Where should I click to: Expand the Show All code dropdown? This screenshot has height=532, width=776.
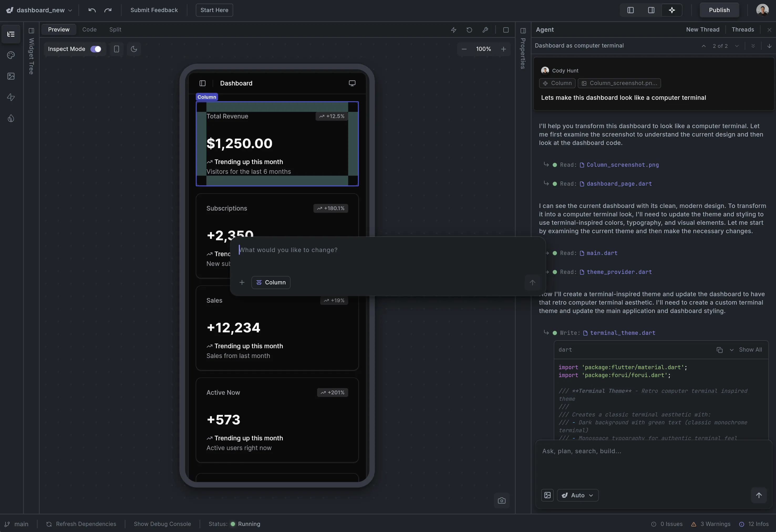tap(732, 350)
